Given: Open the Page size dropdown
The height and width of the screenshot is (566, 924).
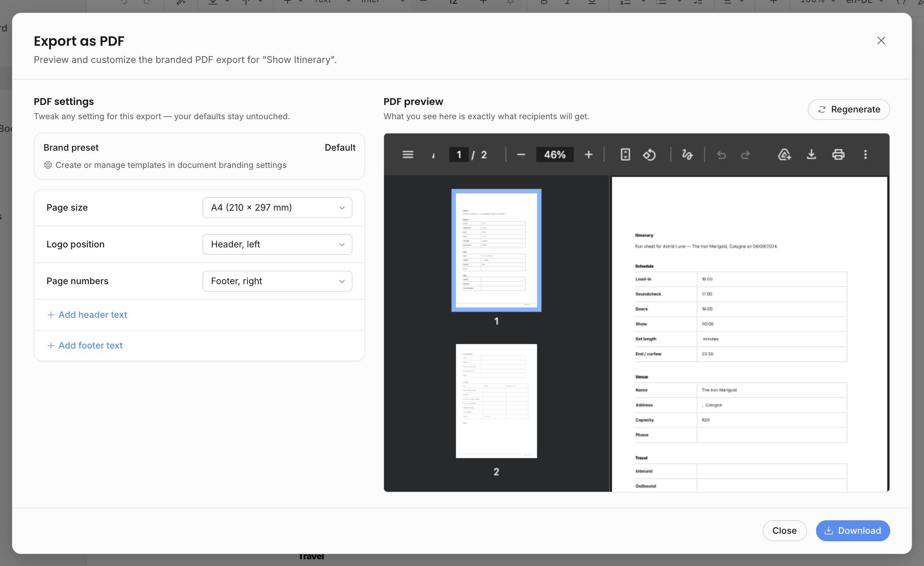Looking at the screenshot, I should pos(277,208).
